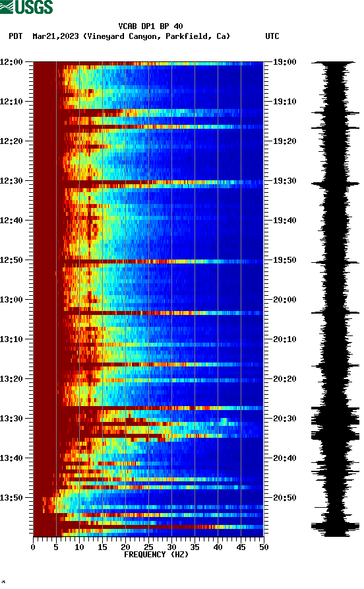Click the '12:20' PDT time label

pos(12,141)
